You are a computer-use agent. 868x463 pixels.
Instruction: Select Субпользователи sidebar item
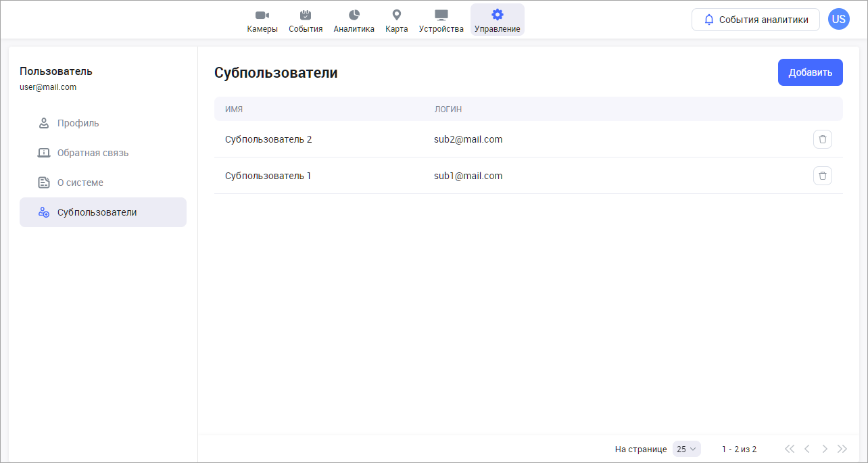(x=97, y=212)
